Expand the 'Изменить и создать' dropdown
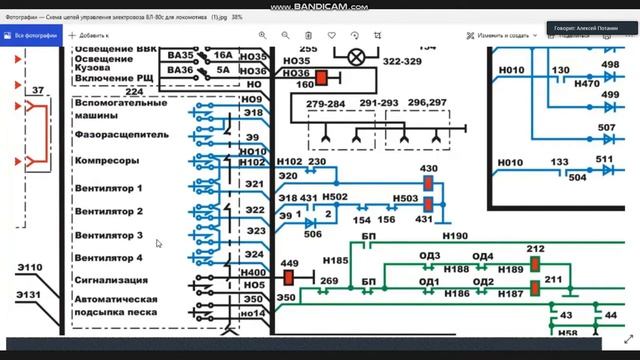 (x=502, y=36)
